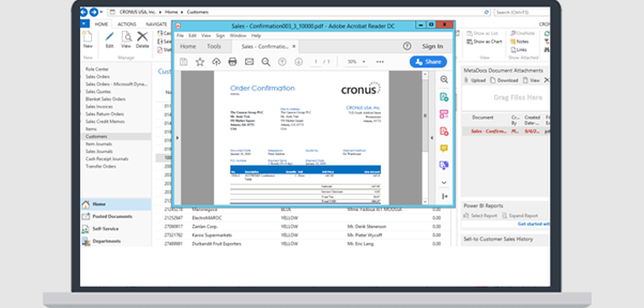
Task: Expand the left navigation pane arrow in Acrobat
Action: [178, 138]
